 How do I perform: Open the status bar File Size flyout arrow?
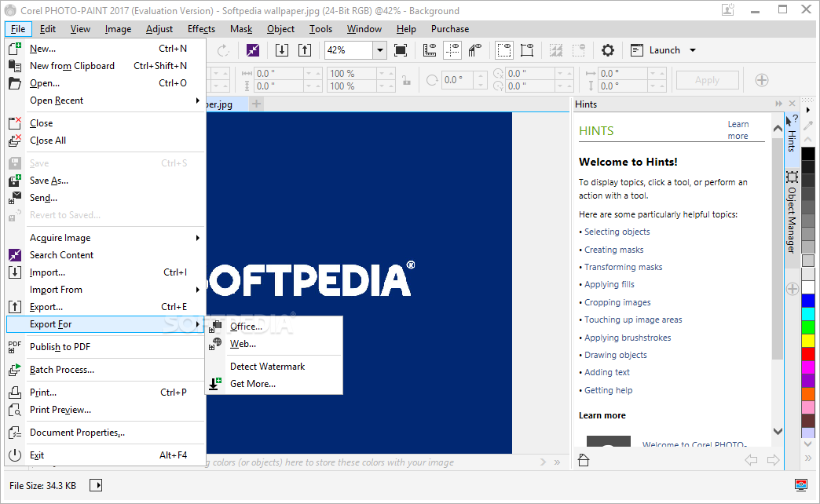(x=96, y=485)
